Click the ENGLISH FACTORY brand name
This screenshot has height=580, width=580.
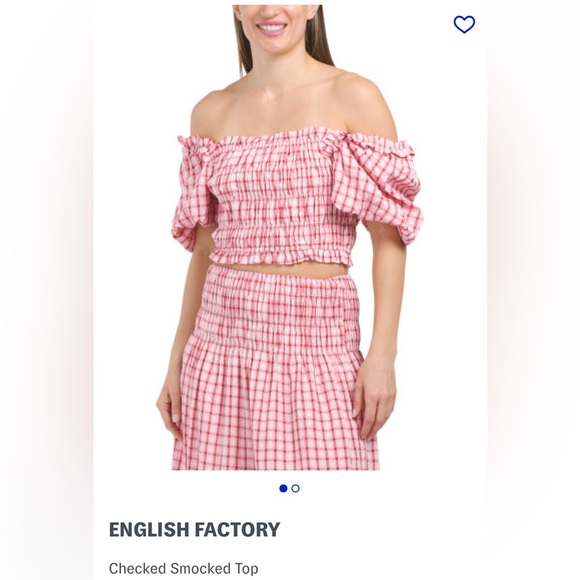pyautogui.click(x=194, y=529)
